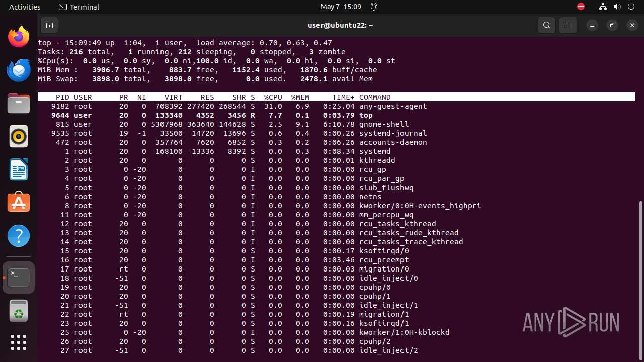The width and height of the screenshot is (644, 362).
Task: Click the %CPU column header
Action: 273,97
